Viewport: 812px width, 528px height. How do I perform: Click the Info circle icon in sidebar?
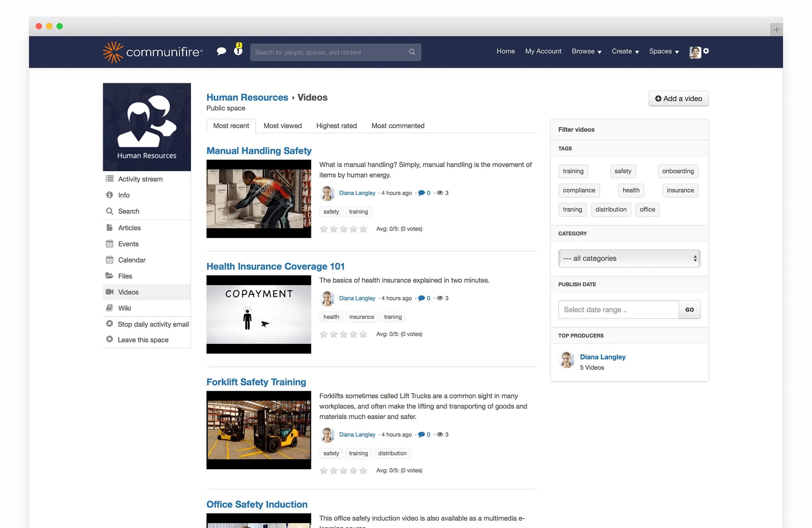(110, 195)
